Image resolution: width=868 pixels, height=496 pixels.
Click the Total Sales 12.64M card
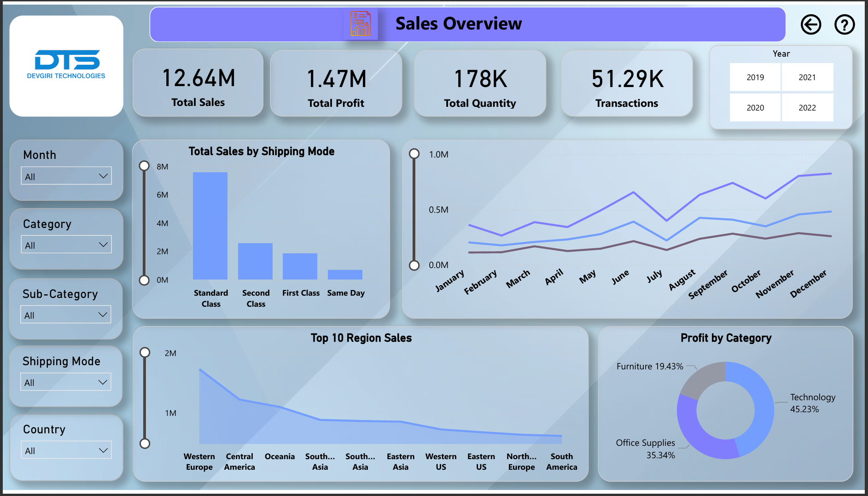click(x=198, y=83)
